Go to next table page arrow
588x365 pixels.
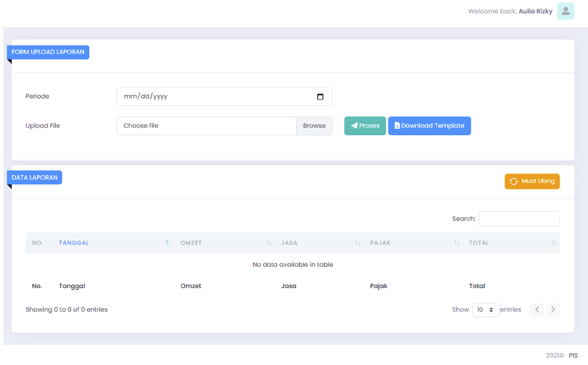[552, 310]
